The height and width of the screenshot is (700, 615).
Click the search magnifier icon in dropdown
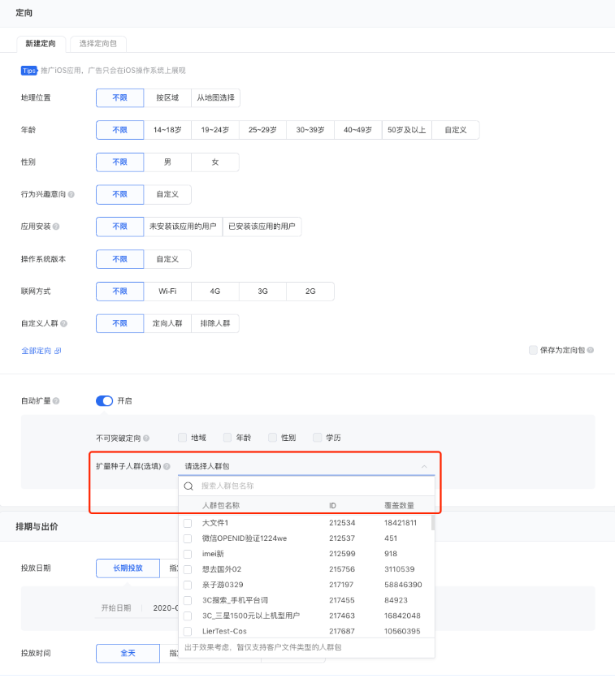pyautogui.click(x=188, y=486)
